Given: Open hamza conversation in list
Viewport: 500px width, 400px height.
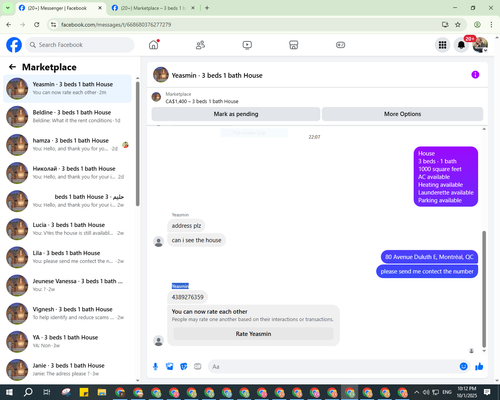Looking at the screenshot, I should tap(67, 144).
